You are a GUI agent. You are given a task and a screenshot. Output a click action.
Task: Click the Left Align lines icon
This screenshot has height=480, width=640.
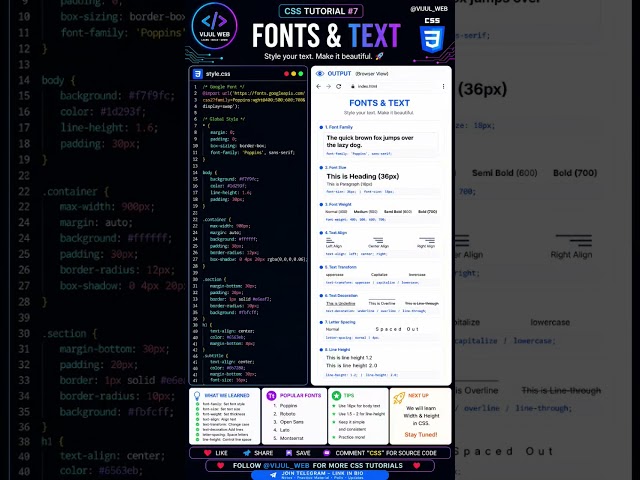[x=330, y=240]
